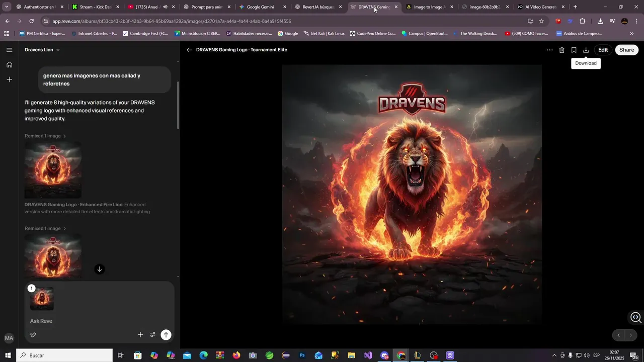Open the main DRAVENS lion image

coord(412,195)
